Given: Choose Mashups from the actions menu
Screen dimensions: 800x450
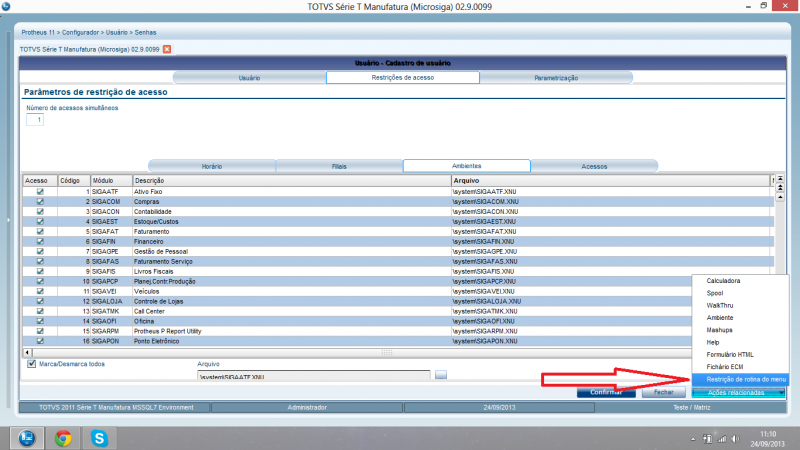Looking at the screenshot, I should point(740,330).
